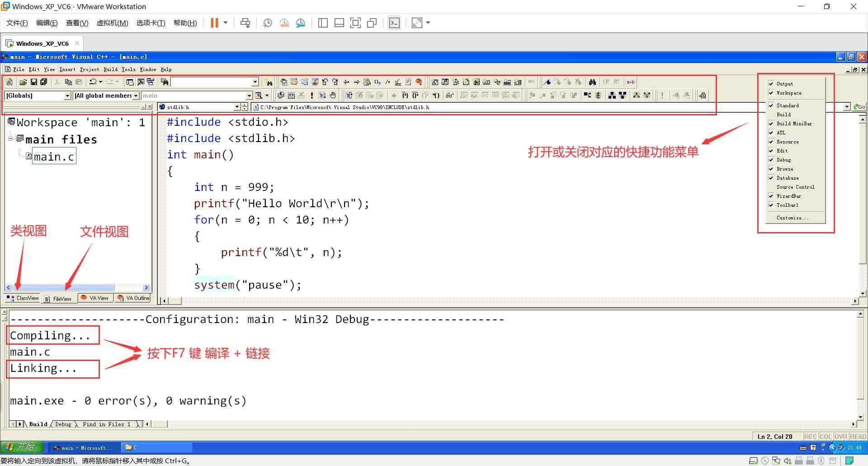Open the Build menu
The height and width of the screenshot is (466, 868).
point(110,69)
